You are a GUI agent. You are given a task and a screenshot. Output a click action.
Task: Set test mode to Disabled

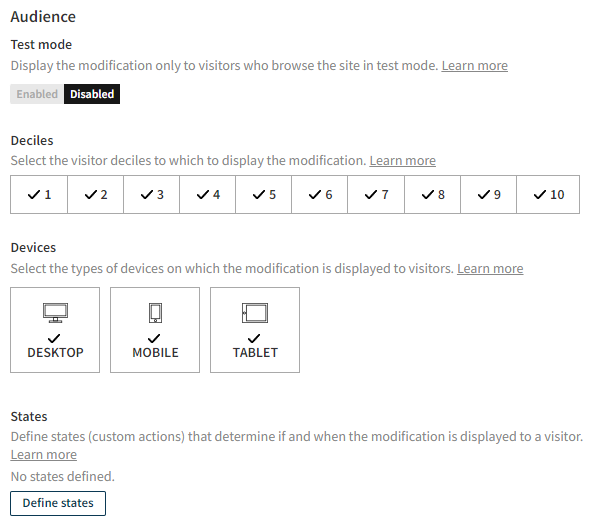92,94
